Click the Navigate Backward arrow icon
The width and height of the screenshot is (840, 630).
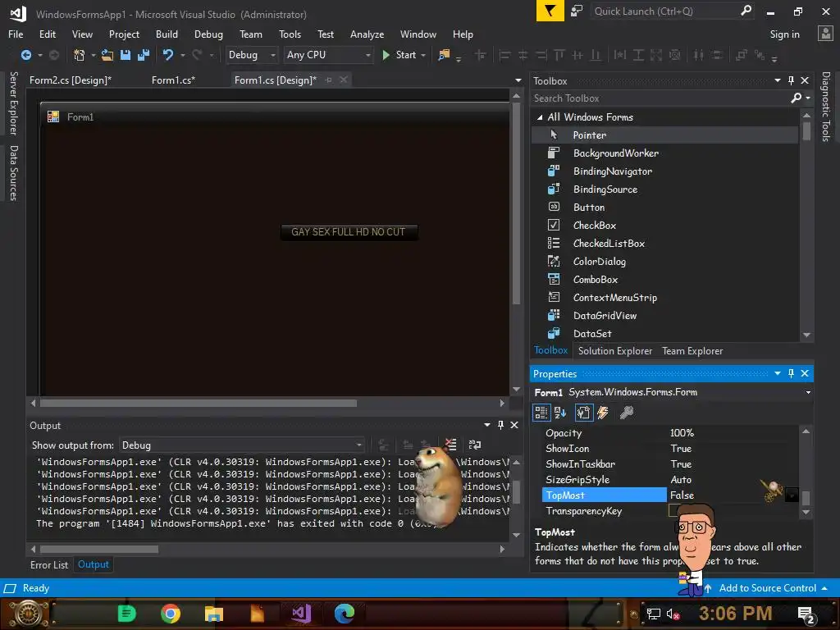(25, 55)
